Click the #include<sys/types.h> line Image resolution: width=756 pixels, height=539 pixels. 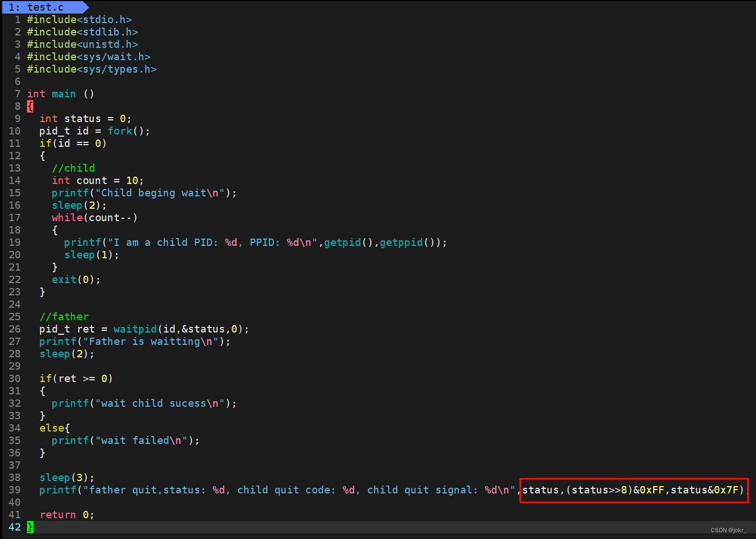(92, 69)
